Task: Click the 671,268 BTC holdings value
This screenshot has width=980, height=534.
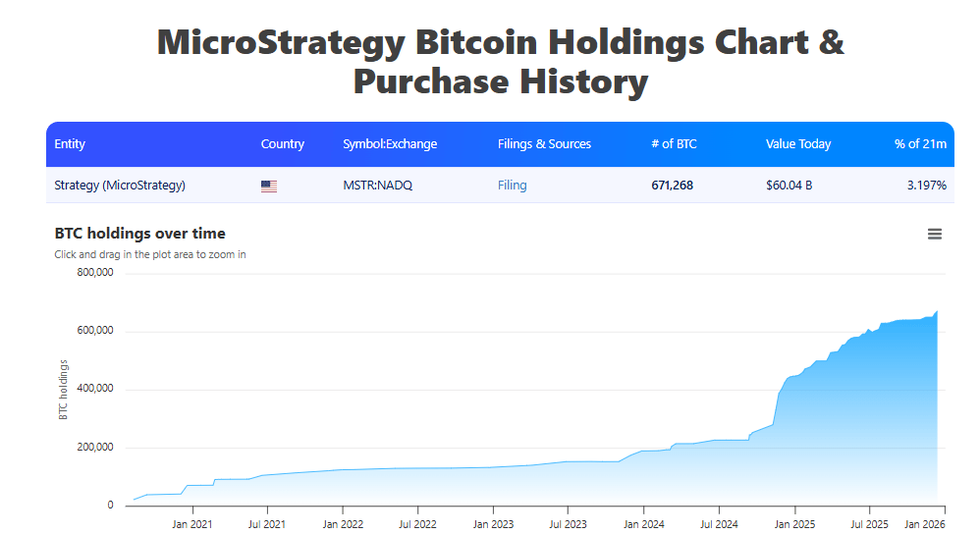Action: 672,186
